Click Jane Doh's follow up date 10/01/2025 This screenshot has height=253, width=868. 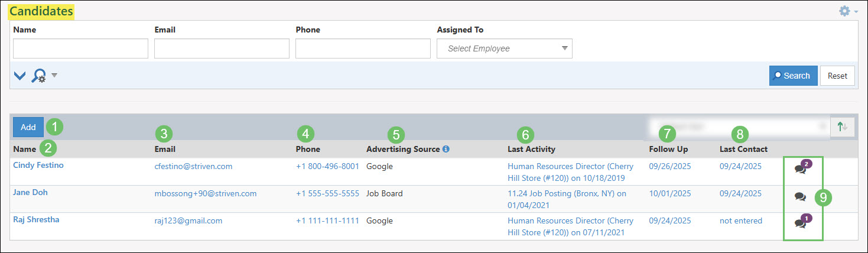[669, 193]
